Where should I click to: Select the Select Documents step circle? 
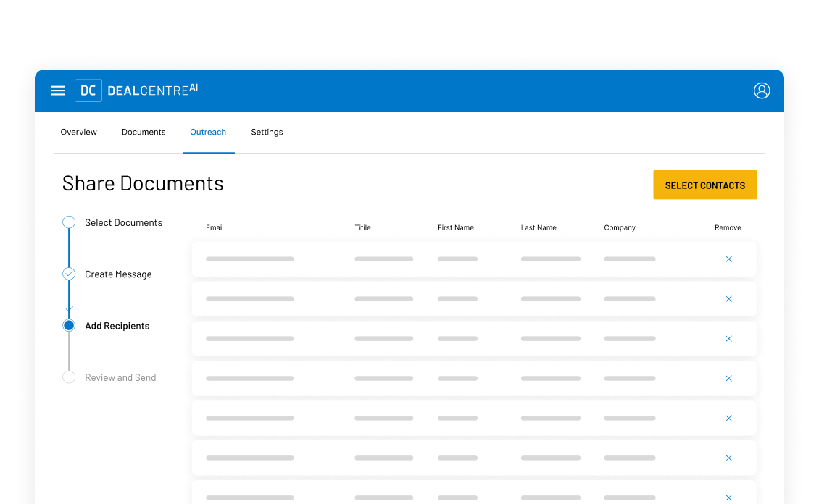[68, 222]
